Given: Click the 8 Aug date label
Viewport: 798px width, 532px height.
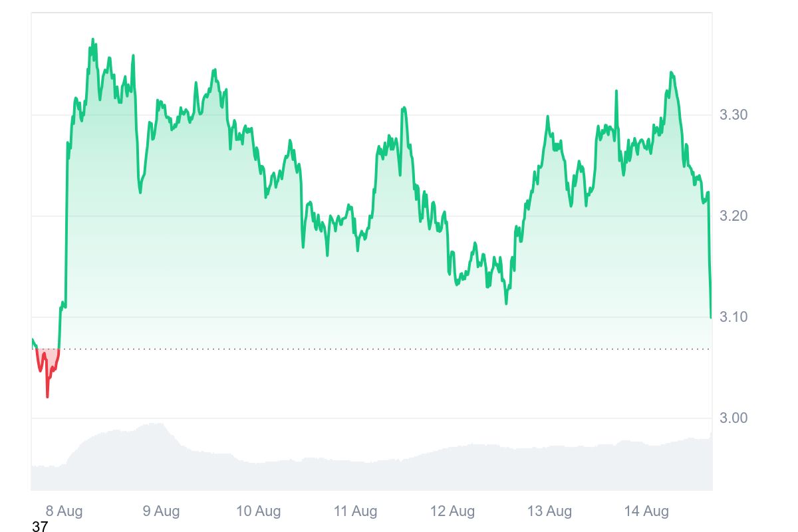Looking at the screenshot, I should click(x=64, y=511).
